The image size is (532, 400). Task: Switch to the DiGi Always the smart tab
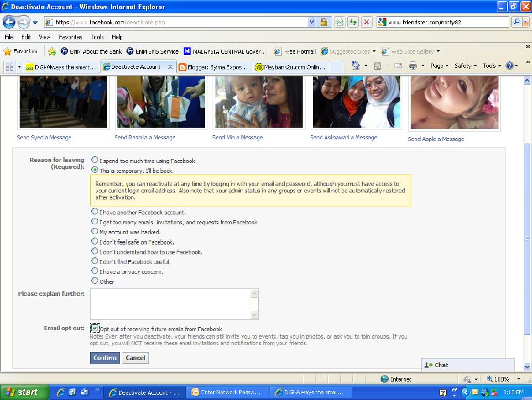click(x=62, y=67)
